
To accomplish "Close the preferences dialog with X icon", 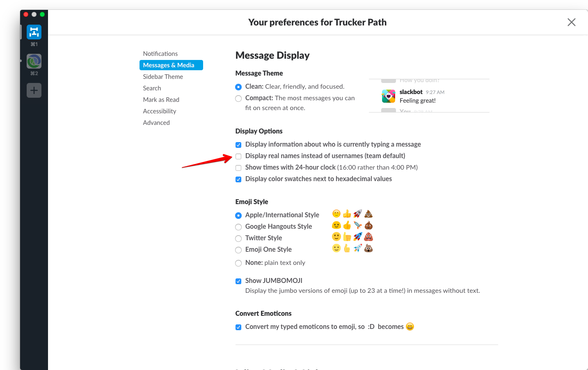I will coord(571,22).
